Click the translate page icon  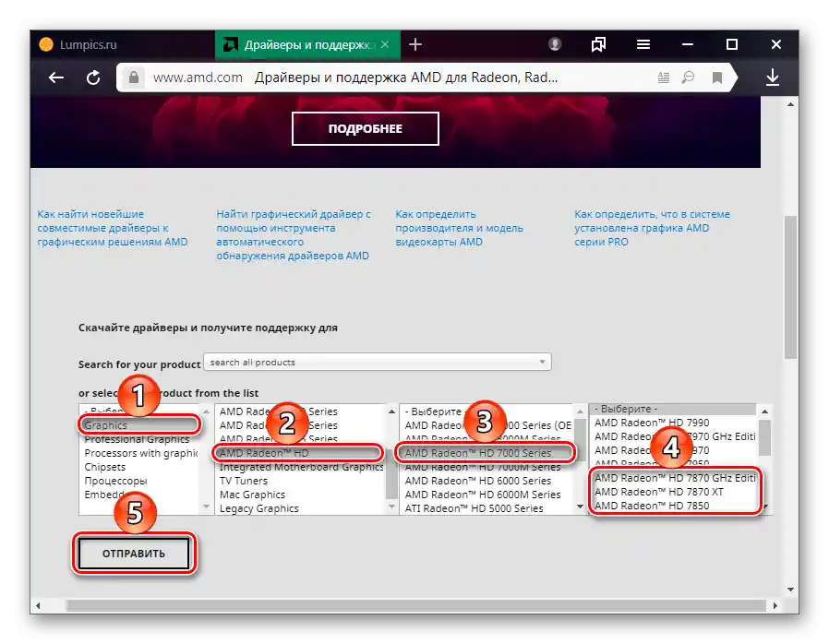coord(688,78)
